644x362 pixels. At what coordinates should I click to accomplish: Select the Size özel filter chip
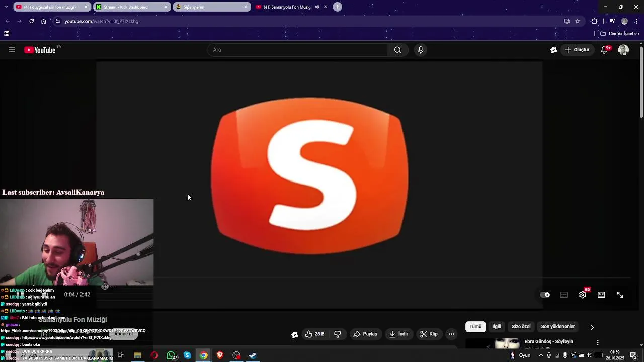tap(521, 327)
